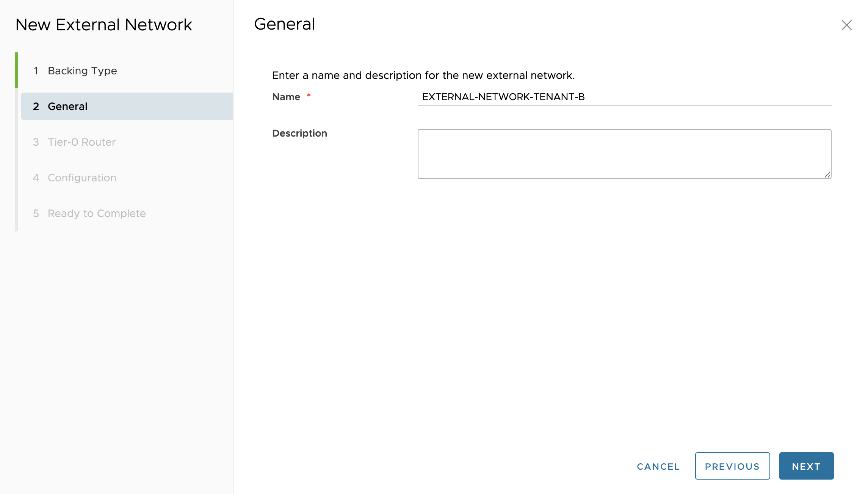The image size is (868, 494).
Task: Go back to the Backing Type step
Action: coord(82,71)
